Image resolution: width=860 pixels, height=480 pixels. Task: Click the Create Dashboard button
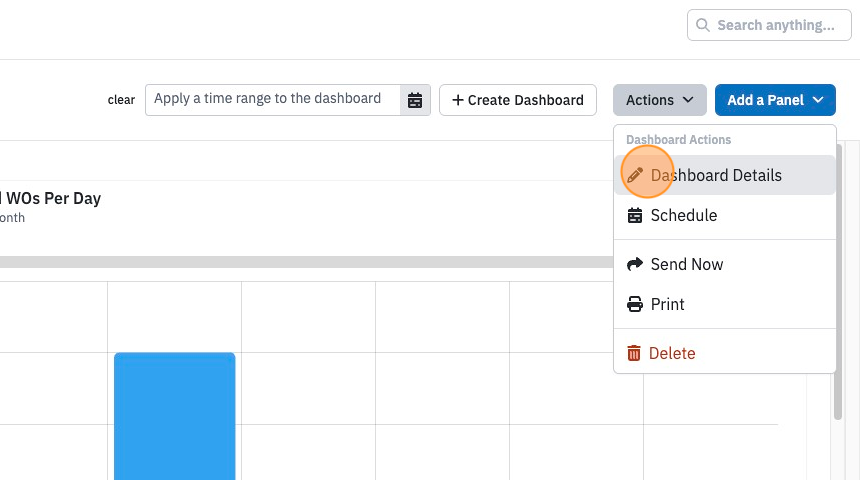518,100
